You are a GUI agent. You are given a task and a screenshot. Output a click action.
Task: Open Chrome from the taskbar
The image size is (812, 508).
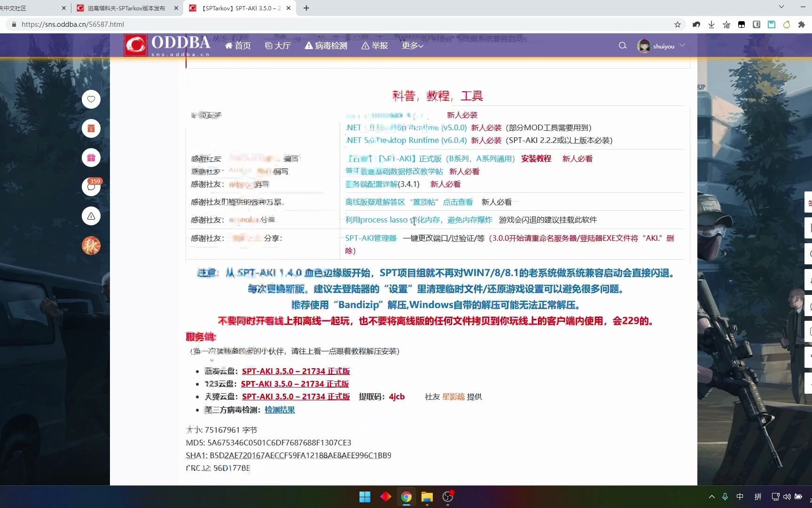406,497
